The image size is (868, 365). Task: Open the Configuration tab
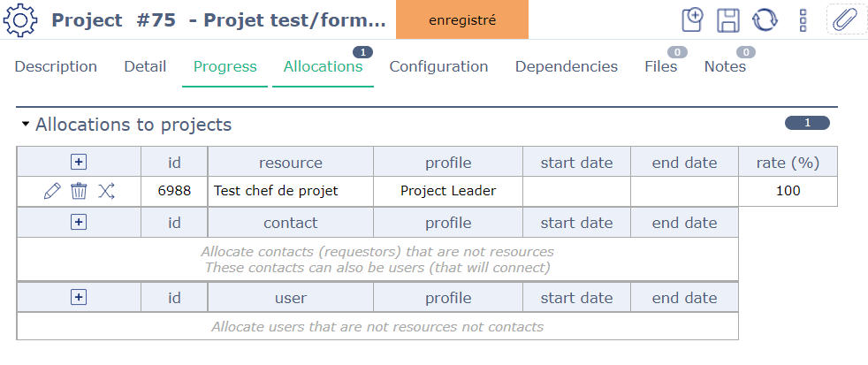[x=438, y=66]
